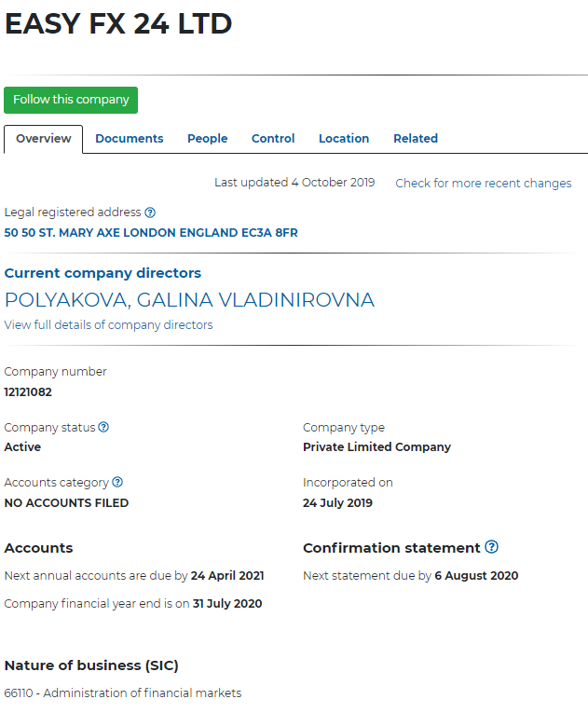Select the Overview tab

pos(44,139)
